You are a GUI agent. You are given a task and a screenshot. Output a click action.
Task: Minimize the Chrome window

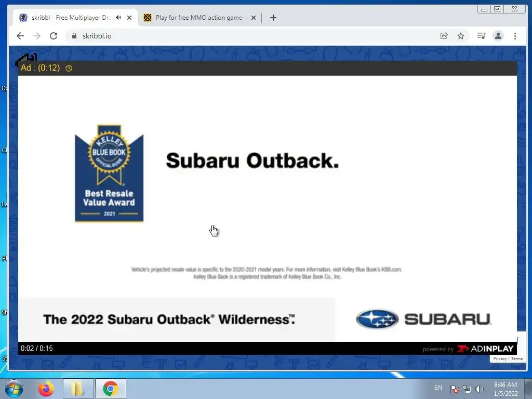coord(484,9)
